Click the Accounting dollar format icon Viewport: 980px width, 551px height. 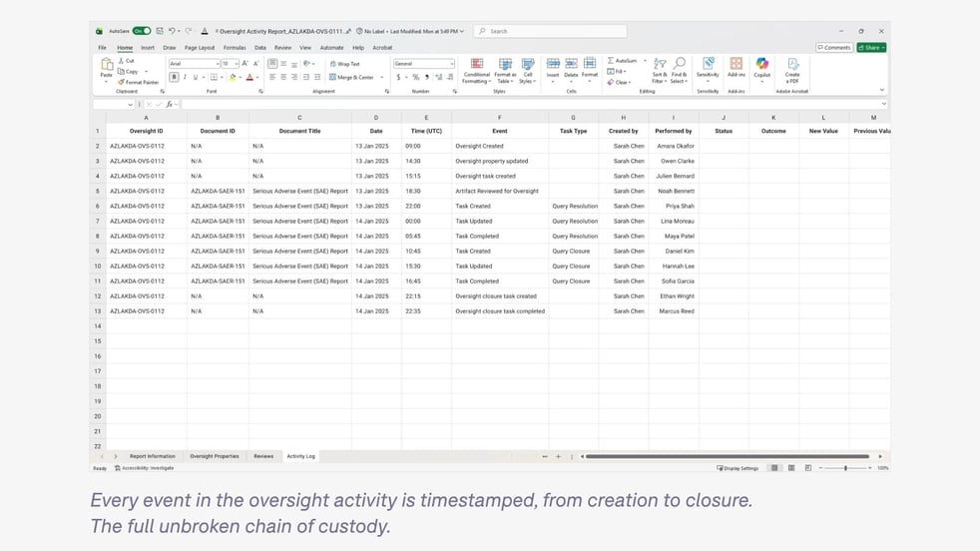(398, 77)
